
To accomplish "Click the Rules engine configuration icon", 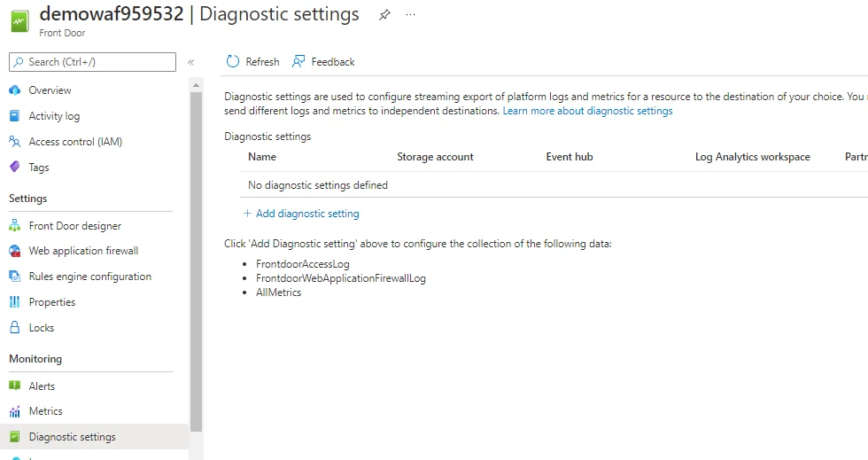I will pos(14,277).
